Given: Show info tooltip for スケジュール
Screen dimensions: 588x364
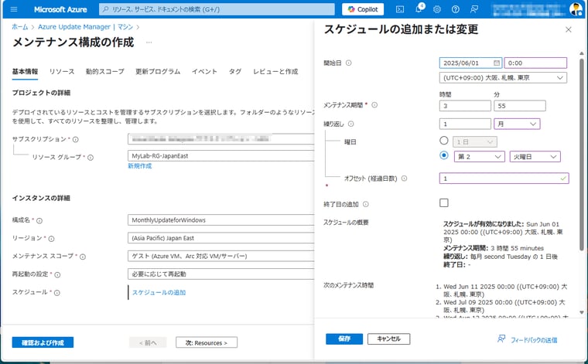Looking at the screenshot, I should 56,292.
